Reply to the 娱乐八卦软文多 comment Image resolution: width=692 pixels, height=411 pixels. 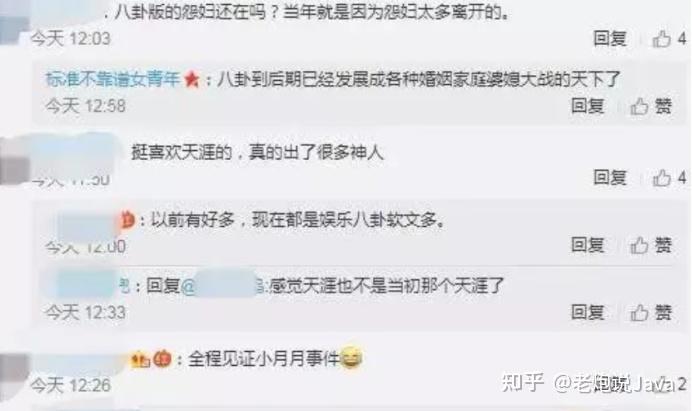click(587, 245)
